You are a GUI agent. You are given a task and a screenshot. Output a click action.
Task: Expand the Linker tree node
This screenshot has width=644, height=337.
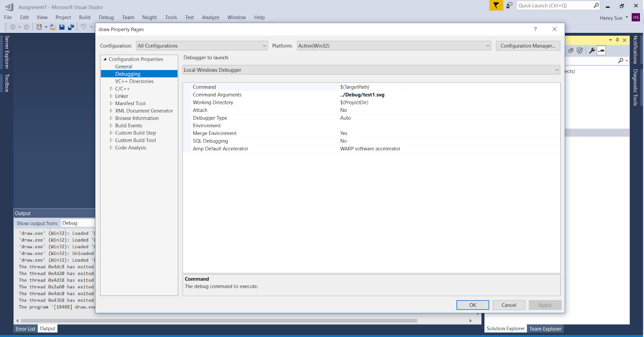point(111,96)
